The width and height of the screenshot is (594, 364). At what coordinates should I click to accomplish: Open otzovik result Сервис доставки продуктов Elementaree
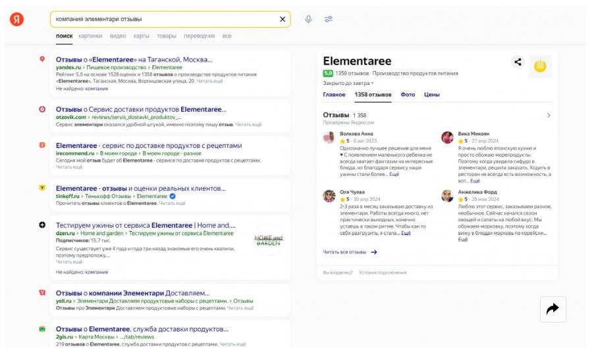coord(141,109)
